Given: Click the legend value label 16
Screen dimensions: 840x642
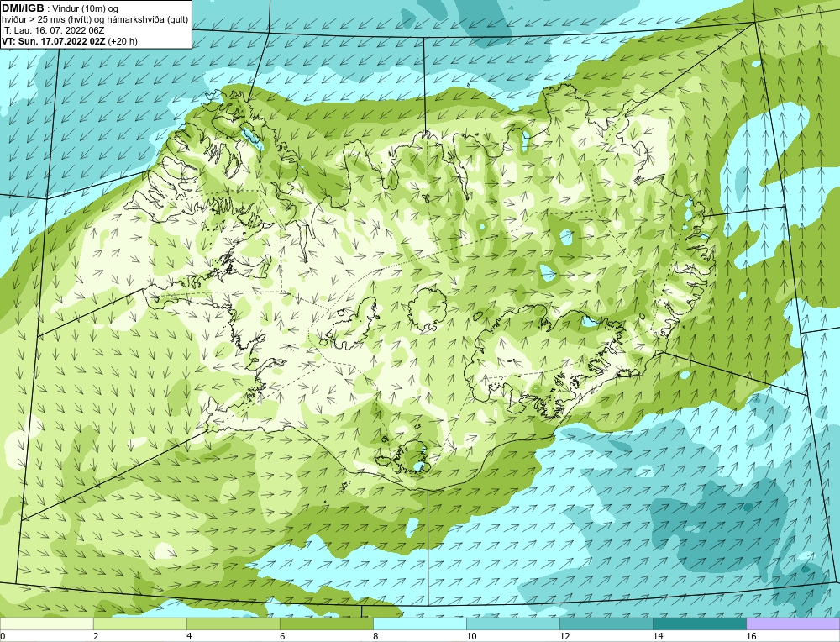Looking at the screenshot, I should point(751,636).
